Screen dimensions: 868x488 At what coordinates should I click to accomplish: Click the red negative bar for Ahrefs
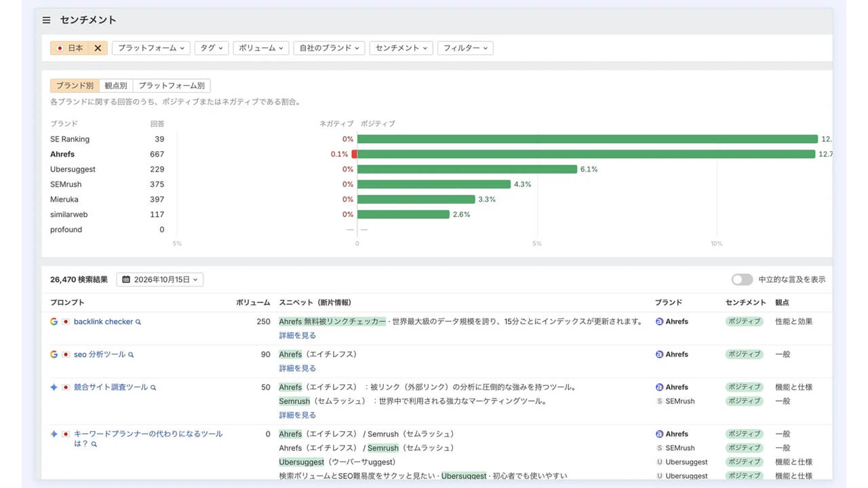point(354,155)
